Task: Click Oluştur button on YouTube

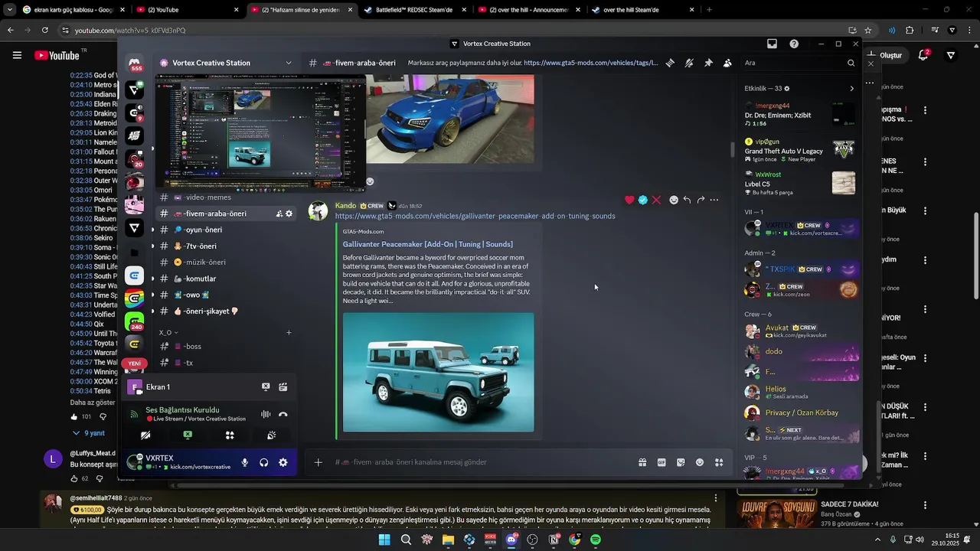Action: coord(887,55)
